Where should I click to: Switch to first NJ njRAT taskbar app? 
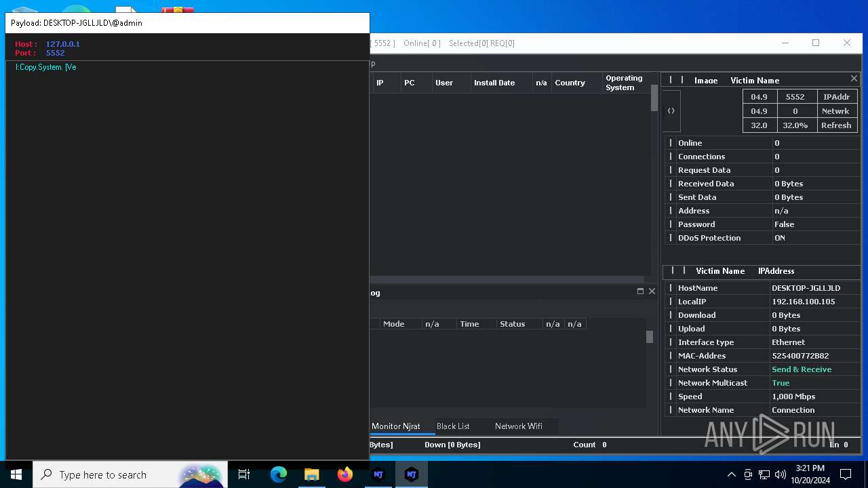[378, 474]
